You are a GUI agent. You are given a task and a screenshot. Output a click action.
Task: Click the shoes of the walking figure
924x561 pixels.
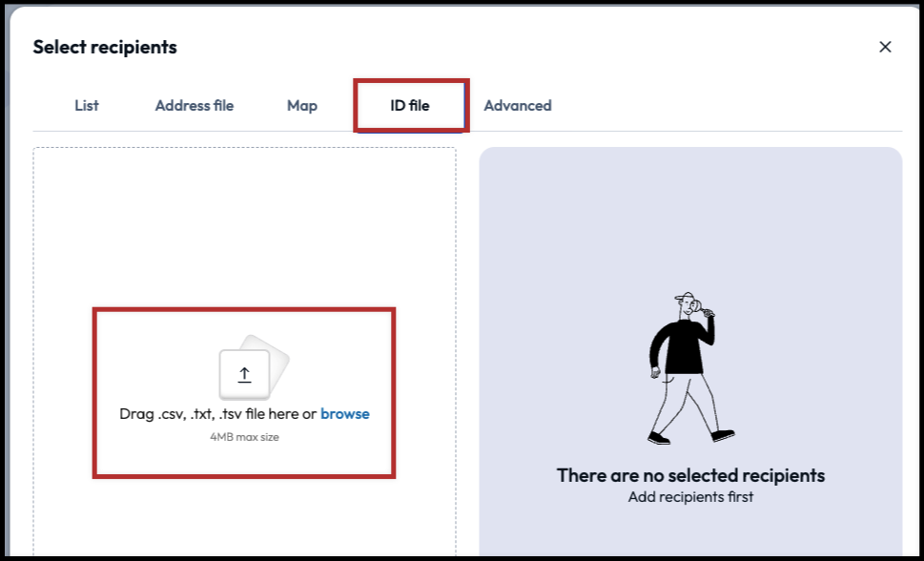660,439
